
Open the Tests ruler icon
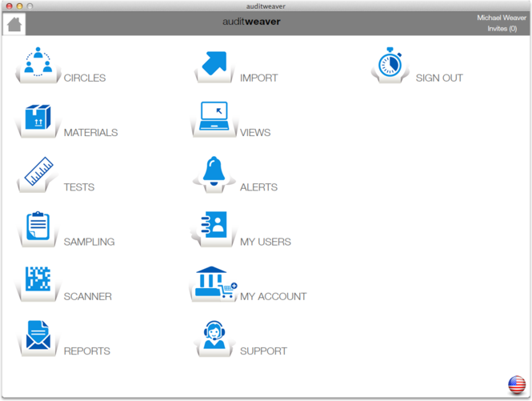pyautogui.click(x=38, y=172)
